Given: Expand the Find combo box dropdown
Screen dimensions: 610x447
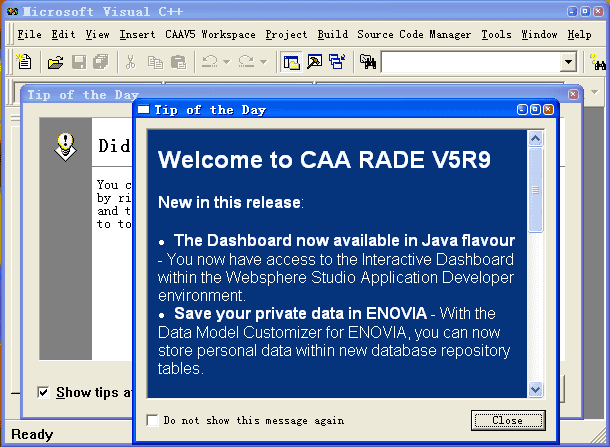Looking at the screenshot, I should [568, 62].
